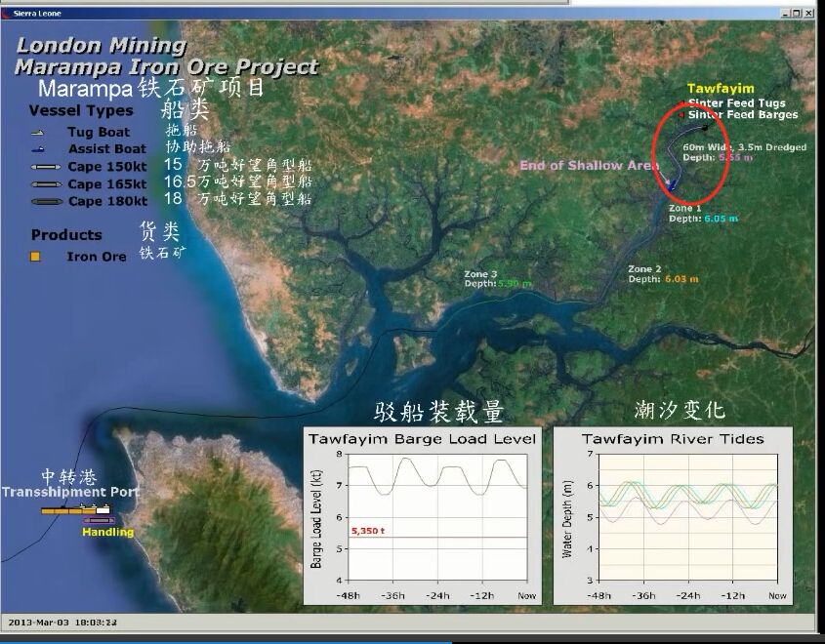The image size is (825, 644).
Task: Click the 'Sinter Feed Tugs' label
Action: [736, 103]
